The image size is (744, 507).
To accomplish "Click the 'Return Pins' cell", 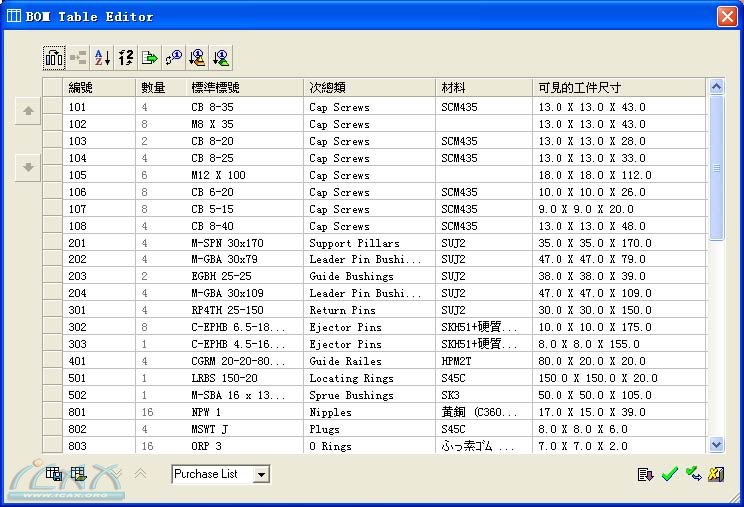I will 369,310.
